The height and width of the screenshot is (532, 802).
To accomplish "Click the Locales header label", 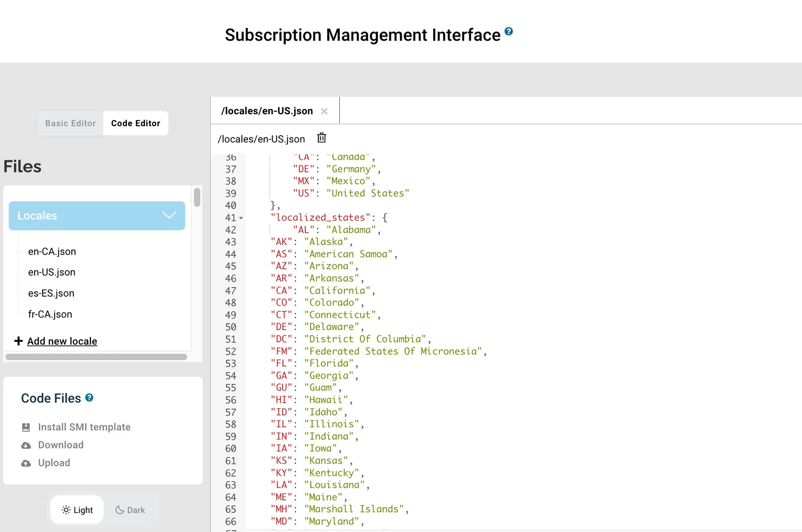I will [37, 216].
